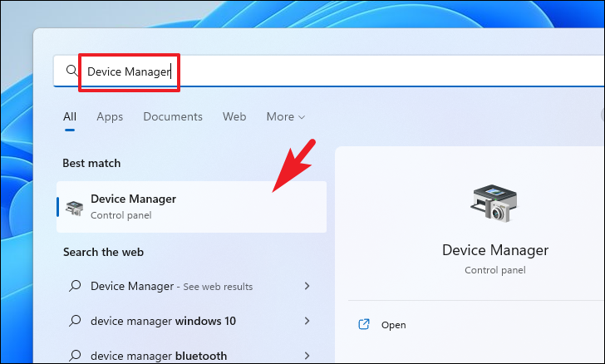Expand the More dropdown filter
605x364 pixels.
[286, 116]
